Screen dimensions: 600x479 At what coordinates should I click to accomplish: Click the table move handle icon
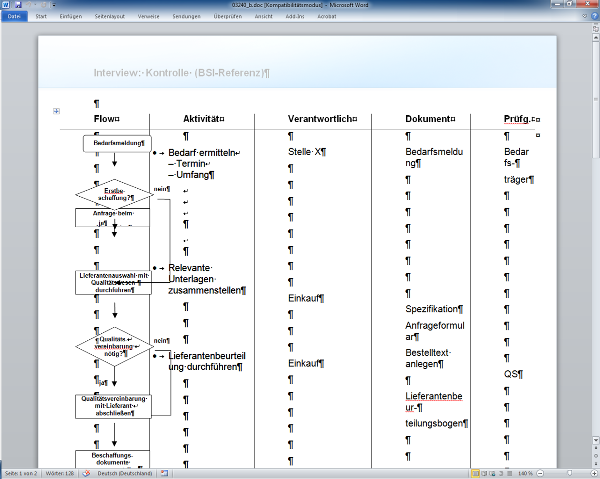pyautogui.click(x=56, y=111)
